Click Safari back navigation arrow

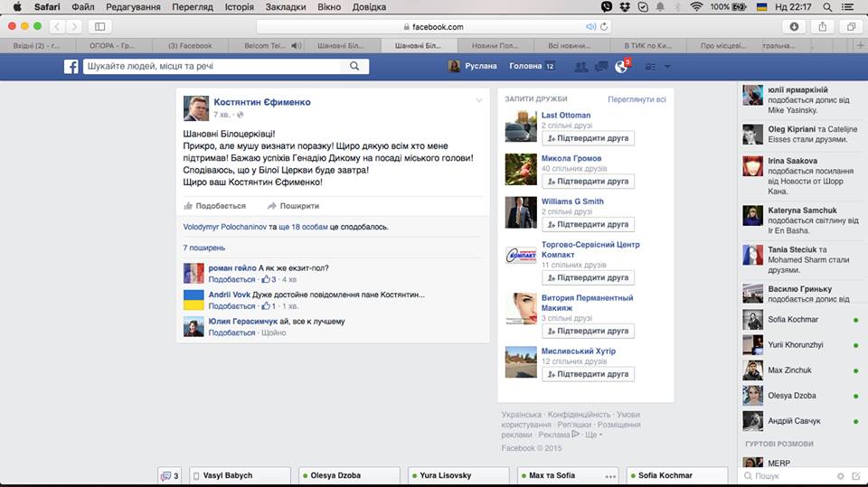[57, 26]
